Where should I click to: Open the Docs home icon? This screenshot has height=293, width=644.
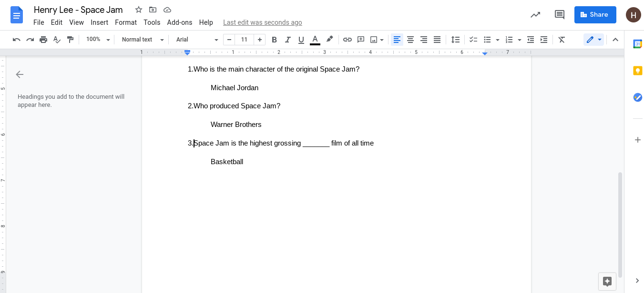coord(17,15)
